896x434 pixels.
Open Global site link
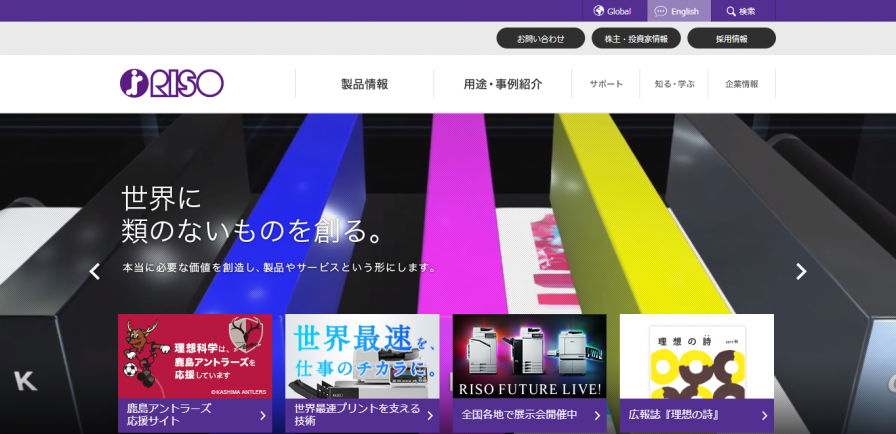click(614, 11)
